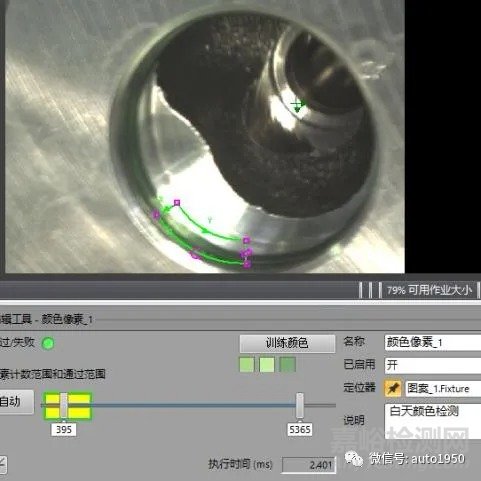Click the yellow pass range block on slider
The height and width of the screenshot is (481, 481).
(x=67, y=406)
